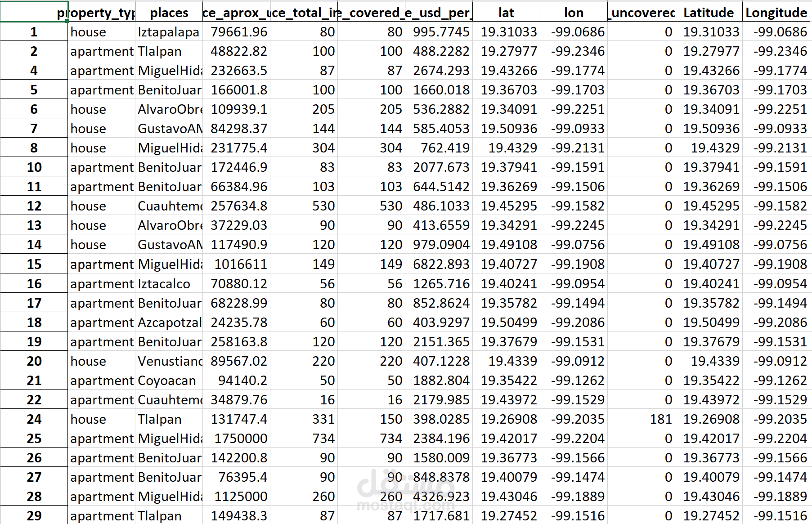The width and height of the screenshot is (812, 524).
Task: Select the Longitude column header cell
Action: [776, 13]
